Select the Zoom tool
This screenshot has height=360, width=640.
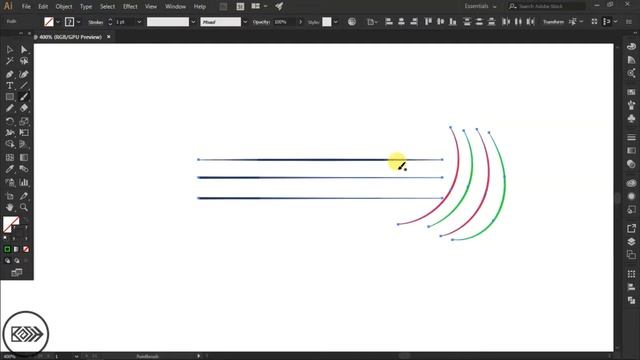pyautogui.click(x=24, y=207)
